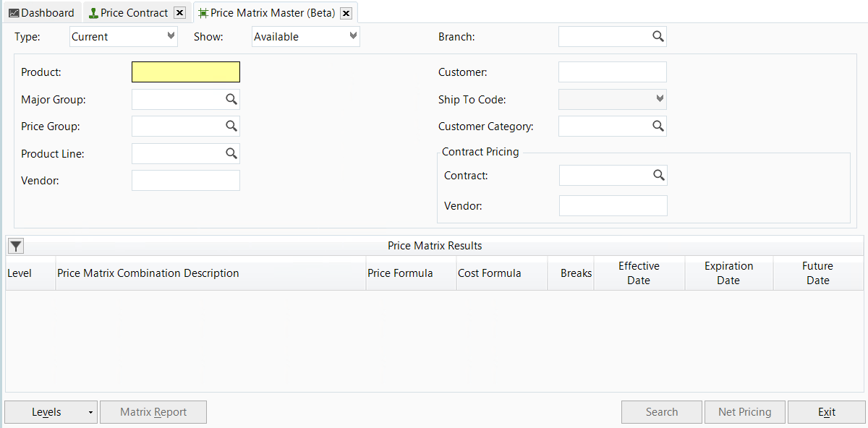The image size is (868, 428).
Task: Click the Major Group lookup magnifier icon
Action: coord(231,99)
